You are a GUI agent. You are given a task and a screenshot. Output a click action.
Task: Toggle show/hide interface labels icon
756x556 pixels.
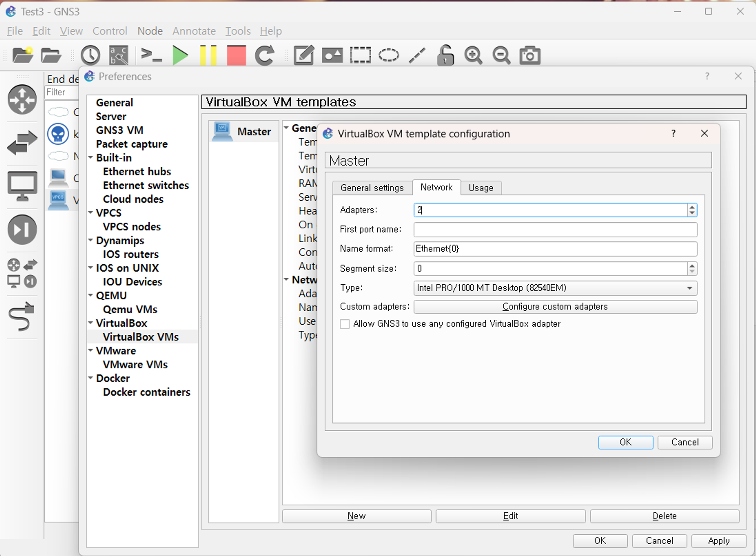[x=119, y=55]
